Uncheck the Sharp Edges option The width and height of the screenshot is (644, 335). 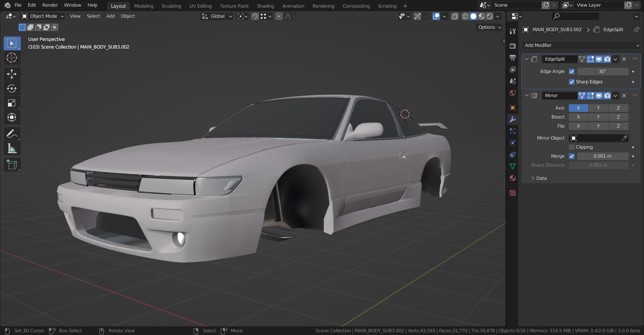[x=572, y=82]
